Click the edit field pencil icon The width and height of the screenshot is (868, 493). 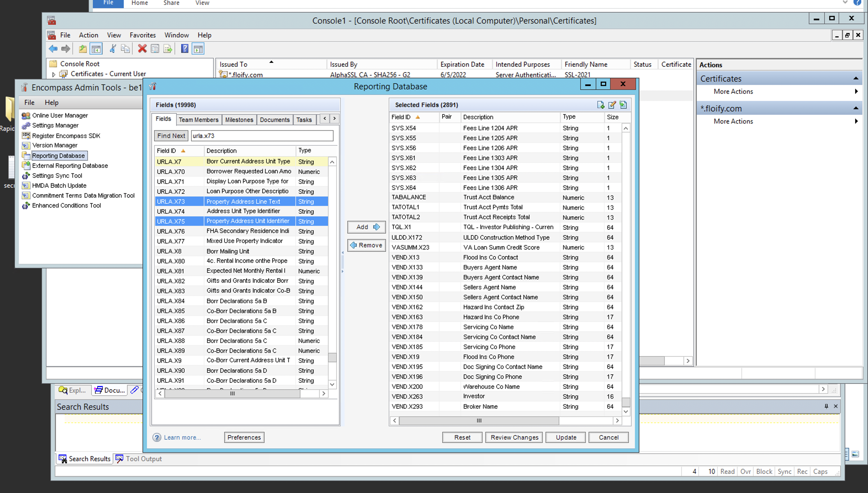pos(612,105)
